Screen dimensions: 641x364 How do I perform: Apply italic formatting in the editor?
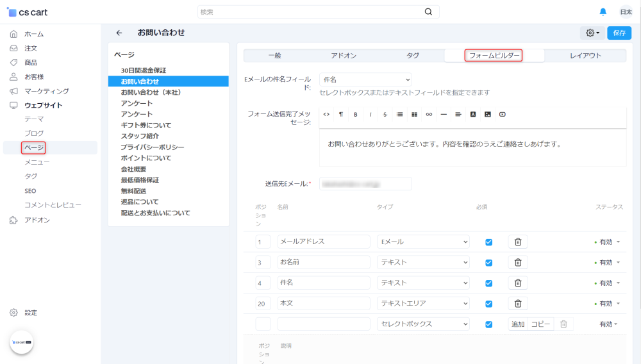coord(370,114)
